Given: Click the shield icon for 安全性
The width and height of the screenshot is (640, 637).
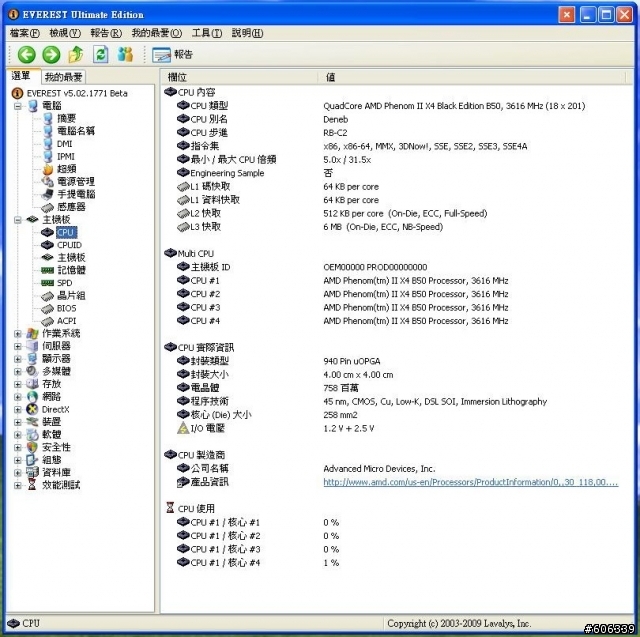Looking at the screenshot, I should click(32, 447).
